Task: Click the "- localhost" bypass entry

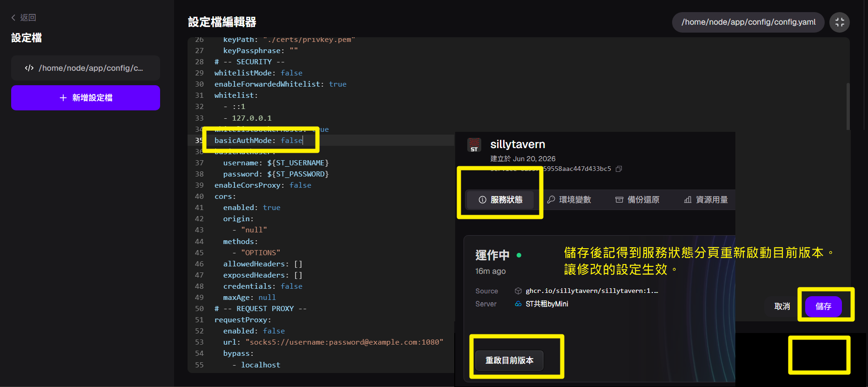Action: pos(256,365)
